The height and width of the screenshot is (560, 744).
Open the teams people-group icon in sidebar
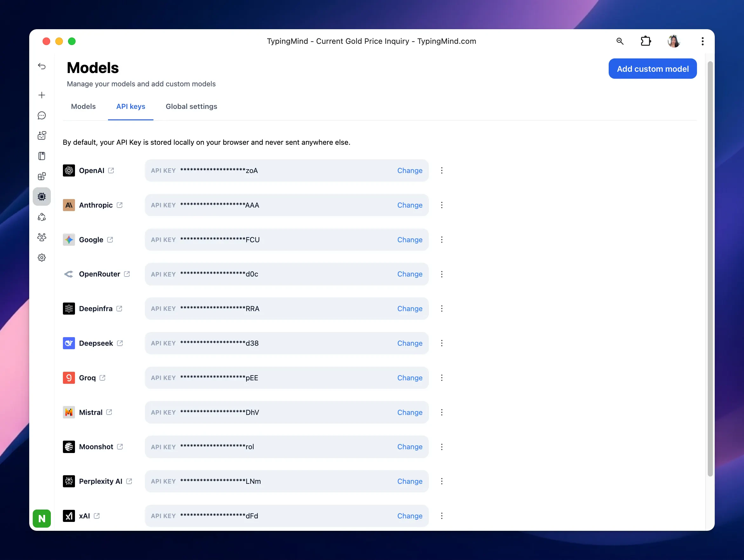click(x=42, y=237)
